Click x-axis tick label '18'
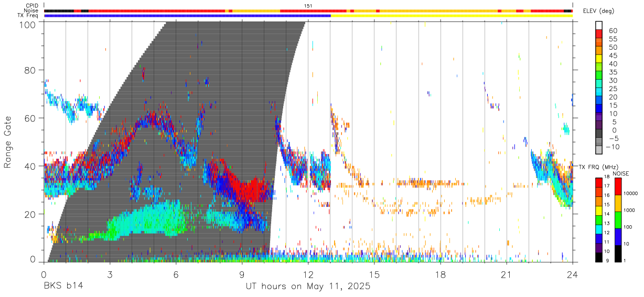644x297 pixels. (440, 274)
